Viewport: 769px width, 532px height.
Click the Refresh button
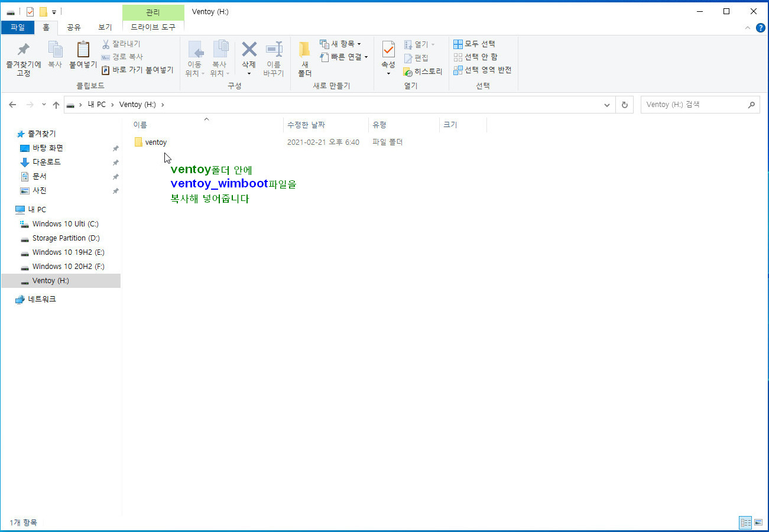[x=624, y=105]
